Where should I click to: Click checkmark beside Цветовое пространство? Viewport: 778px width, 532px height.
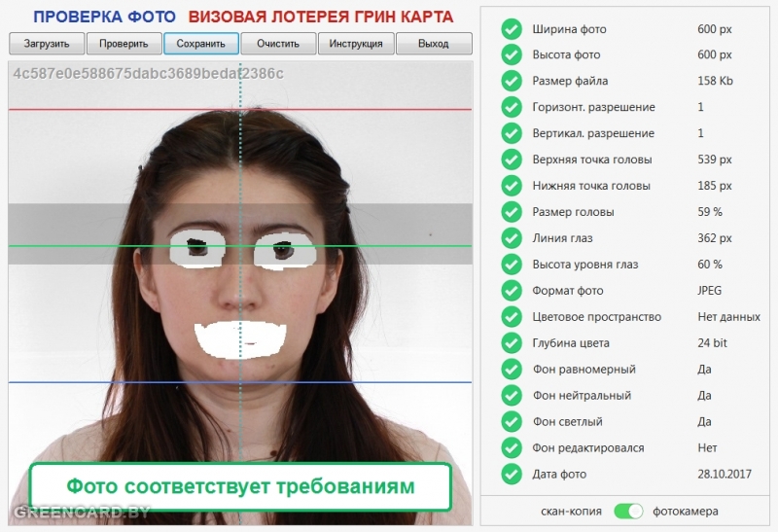click(x=512, y=317)
